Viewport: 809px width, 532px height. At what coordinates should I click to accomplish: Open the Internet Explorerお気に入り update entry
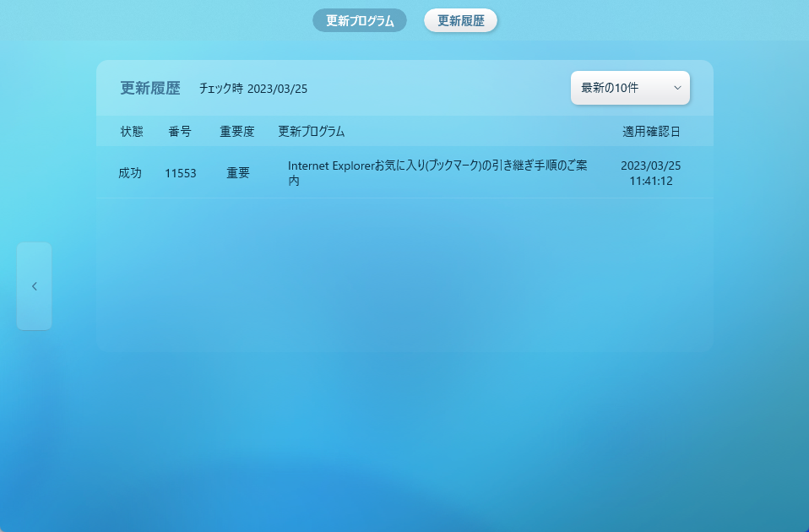(x=437, y=173)
